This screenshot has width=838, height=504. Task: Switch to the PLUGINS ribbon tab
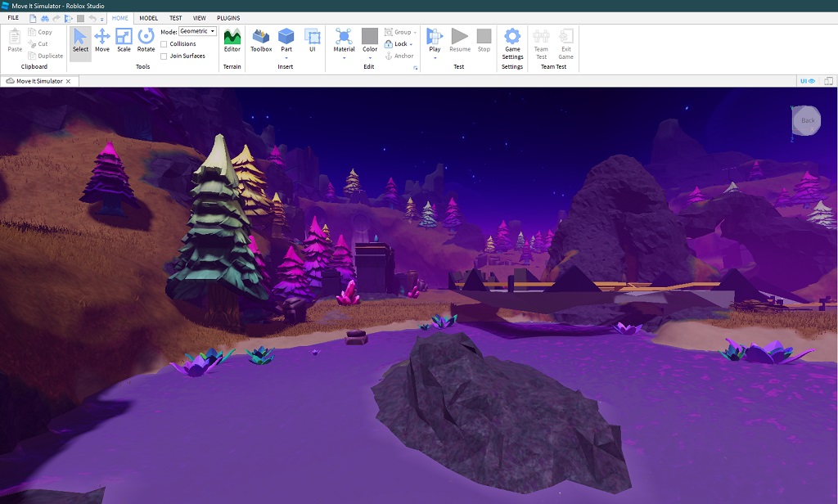(228, 18)
